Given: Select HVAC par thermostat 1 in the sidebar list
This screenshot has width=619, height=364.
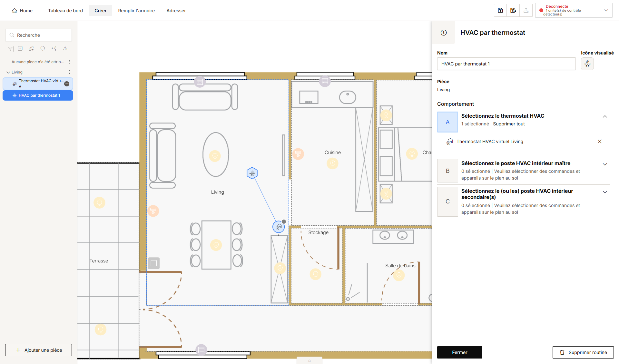Looking at the screenshot, I should coord(38,95).
